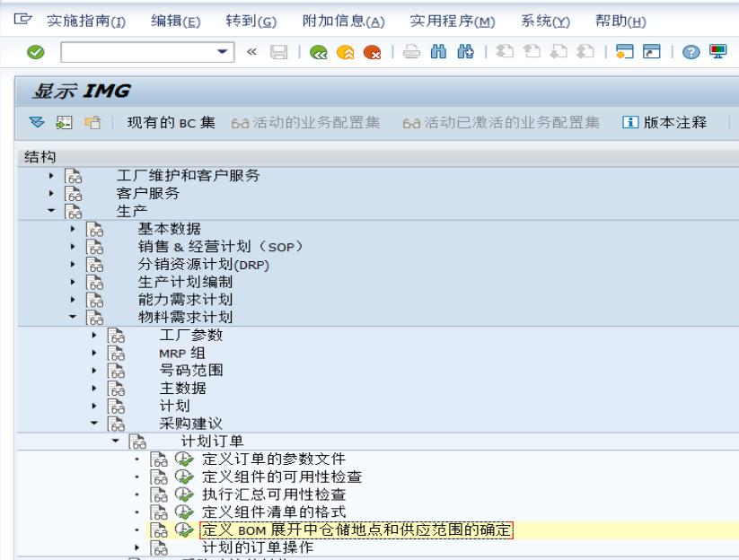Image resolution: width=739 pixels, height=560 pixels.
Task: Click the window menu icon left of 实施指南
Action: [22, 20]
